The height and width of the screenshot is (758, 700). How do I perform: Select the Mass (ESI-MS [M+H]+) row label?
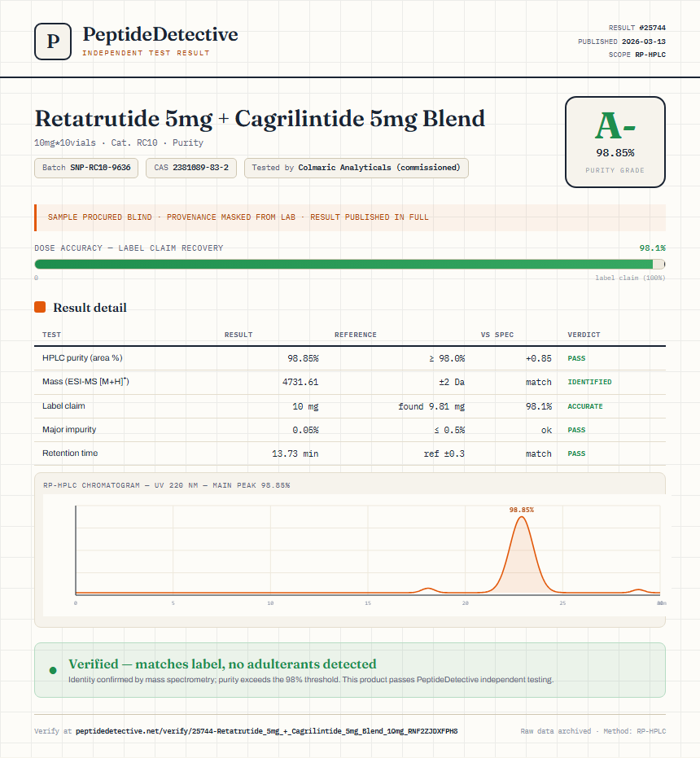(85, 381)
